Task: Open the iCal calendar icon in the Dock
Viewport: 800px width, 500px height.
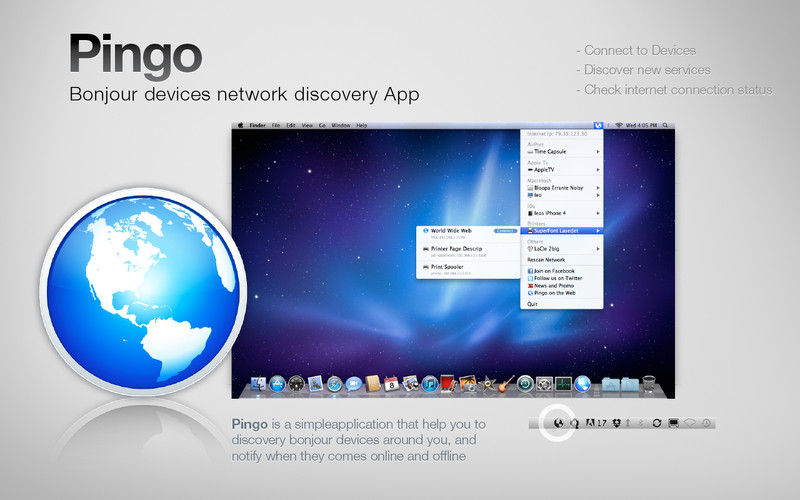Action: (x=391, y=383)
